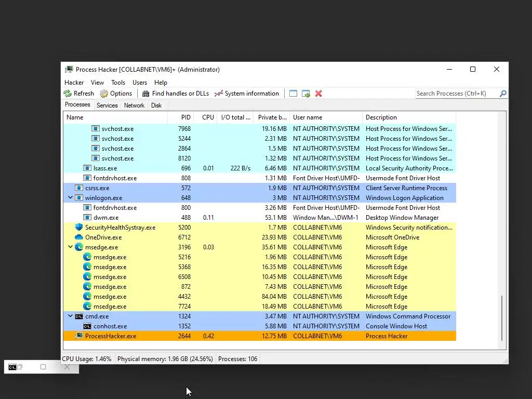532x399 pixels.
Task: Click the csrss.exe process icon
Action: [79, 188]
